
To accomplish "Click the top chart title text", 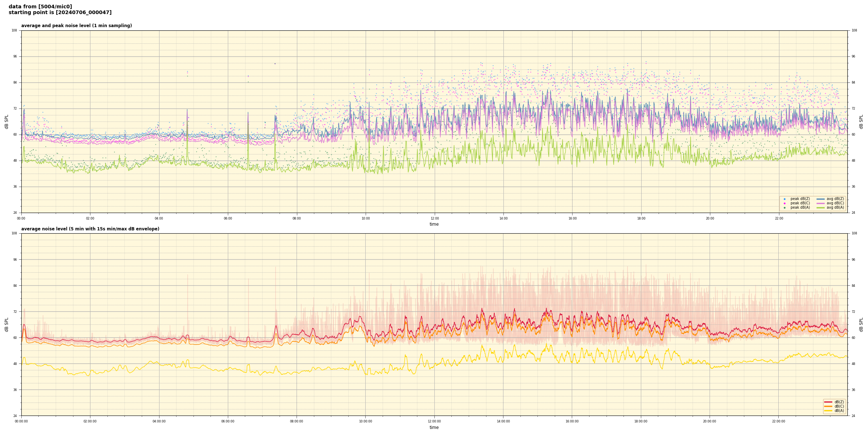I will [x=76, y=26].
